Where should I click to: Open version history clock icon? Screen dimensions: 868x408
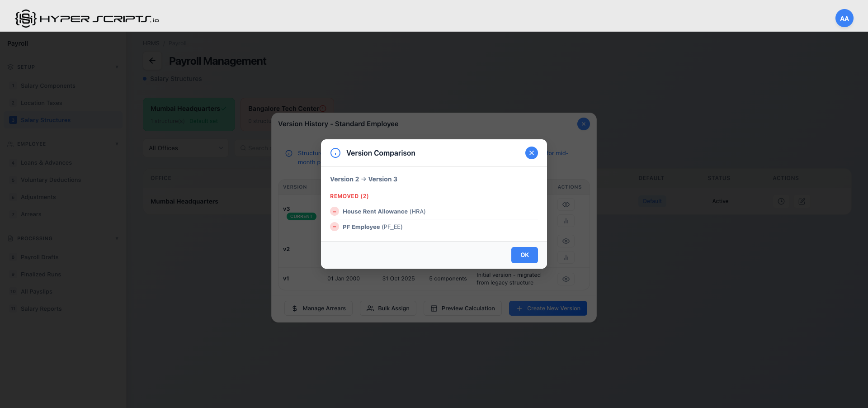click(x=781, y=201)
